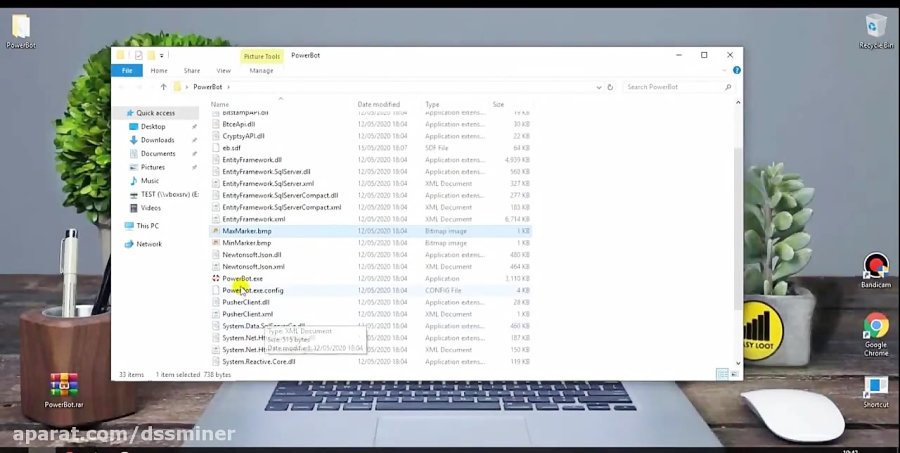This screenshot has height=453, width=900.
Task: Click the PowerBot breadcrumb in address bar
Action: (x=207, y=87)
